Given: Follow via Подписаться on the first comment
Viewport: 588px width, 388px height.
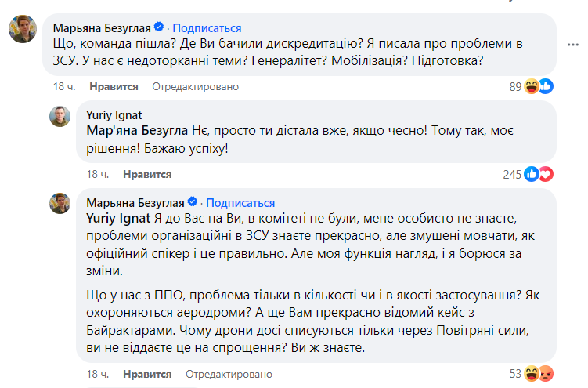Looking at the screenshot, I should tap(215, 26).
